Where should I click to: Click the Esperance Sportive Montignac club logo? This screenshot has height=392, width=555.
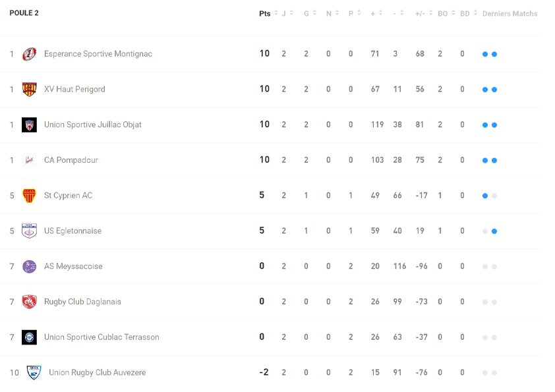29,54
